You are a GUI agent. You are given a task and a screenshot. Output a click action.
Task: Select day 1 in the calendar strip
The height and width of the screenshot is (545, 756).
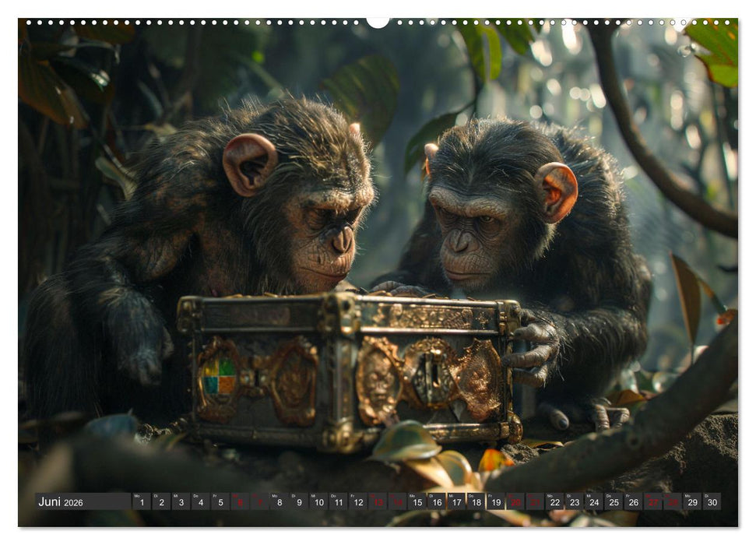point(141,502)
